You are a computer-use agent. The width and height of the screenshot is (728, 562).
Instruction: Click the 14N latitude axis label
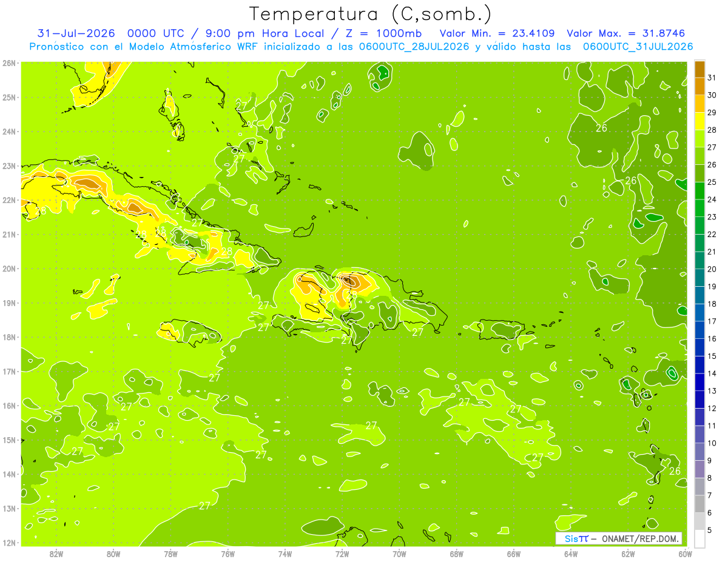(x=9, y=474)
